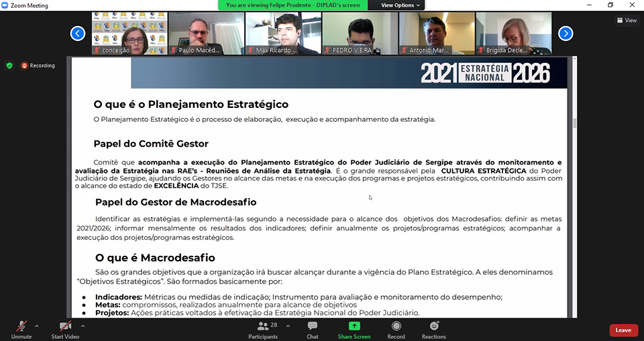Leave the meeting
The image size is (644, 341).
tap(623, 330)
